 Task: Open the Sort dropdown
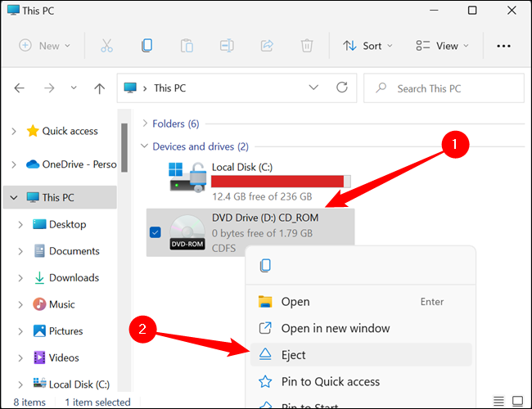click(368, 46)
